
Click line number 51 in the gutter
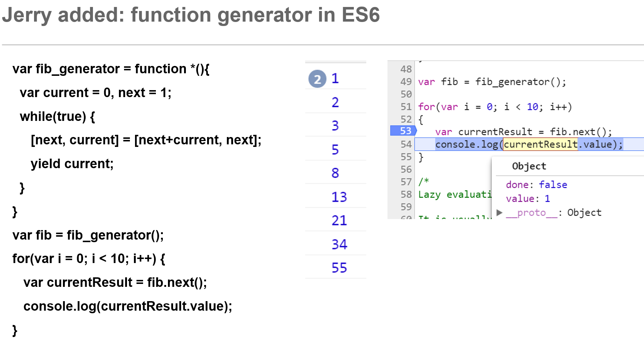click(x=406, y=107)
